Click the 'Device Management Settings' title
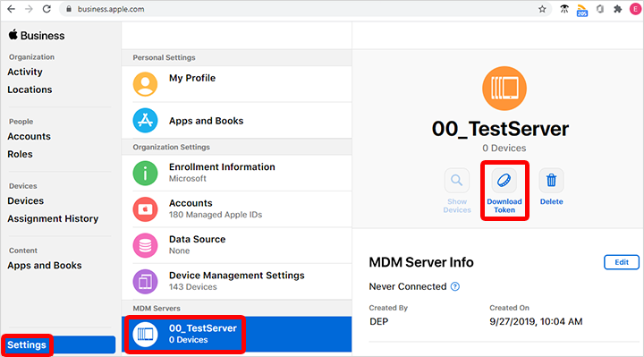 236,276
